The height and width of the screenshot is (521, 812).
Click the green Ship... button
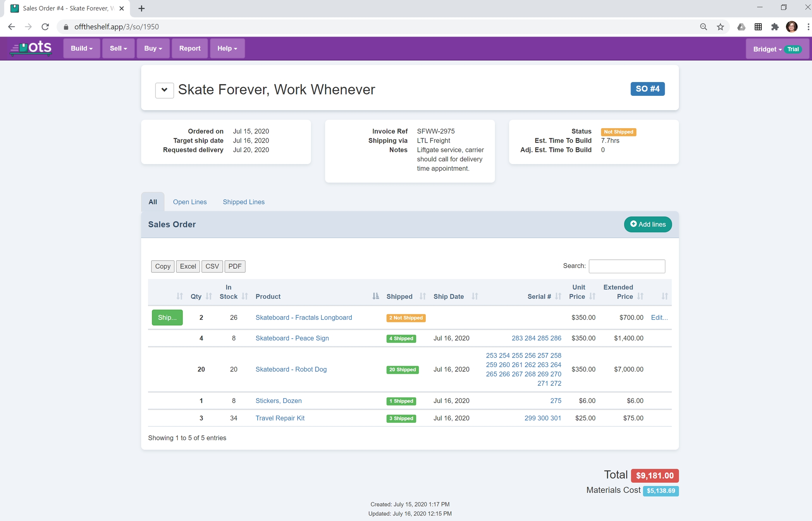coord(167,317)
